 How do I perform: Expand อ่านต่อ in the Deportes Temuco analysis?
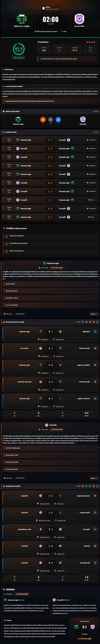tap(94, 314)
